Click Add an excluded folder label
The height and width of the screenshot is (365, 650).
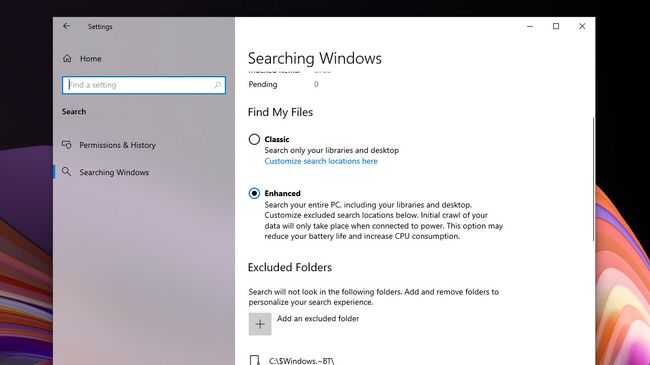coord(318,319)
